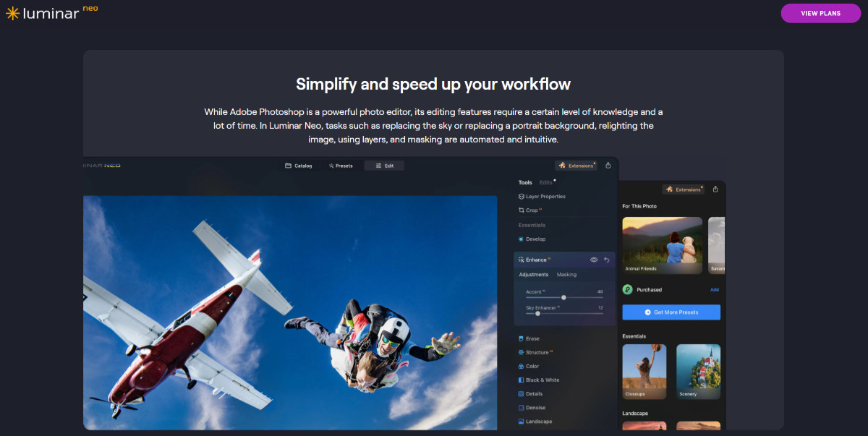
Task: Click the skydiver photo in the editor
Action: [x=290, y=312]
